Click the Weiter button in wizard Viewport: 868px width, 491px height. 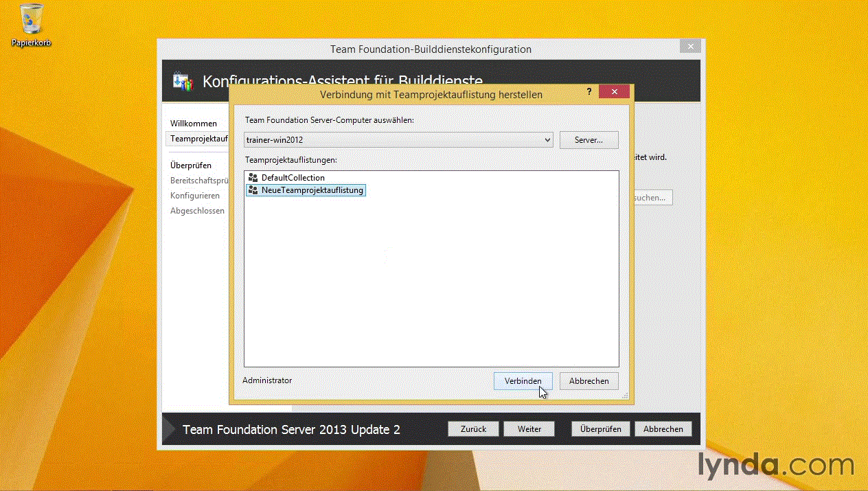[x=529, y=429]
